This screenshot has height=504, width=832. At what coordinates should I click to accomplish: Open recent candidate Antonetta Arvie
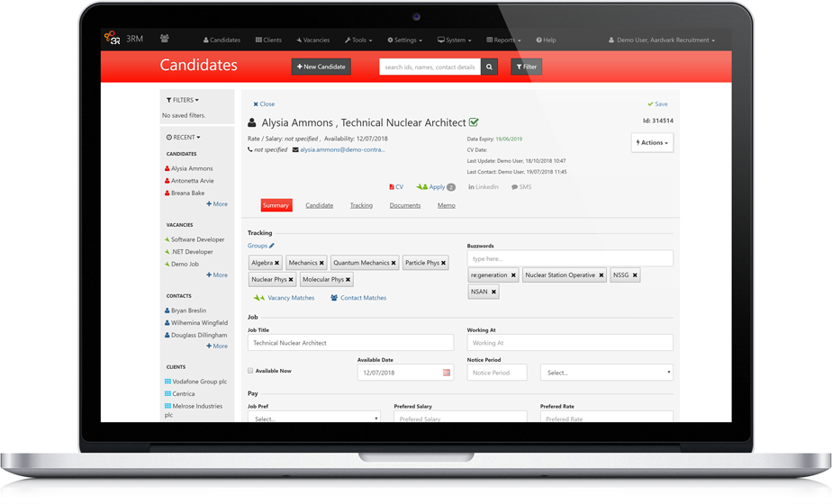[189, 180]
